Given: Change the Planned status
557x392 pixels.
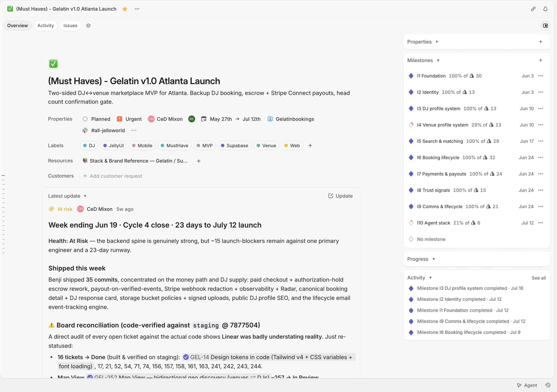Looking at the screenshot, I should pyautogui.click(x=97, y=119).
